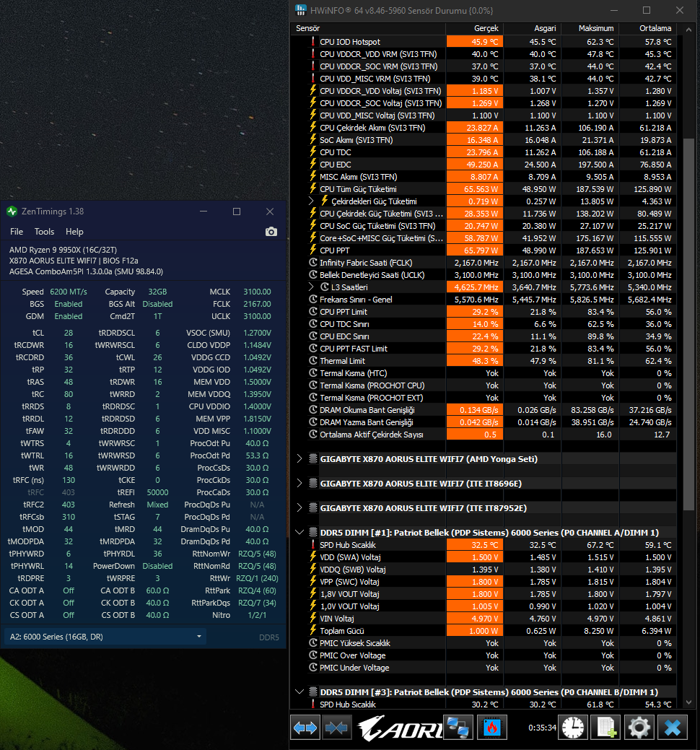The height and width of the screenshot is (750, 700).
Task: Select the CPU VDDCR_SOC Voltaj (SVI3 TFN) row
Action: 484,103
